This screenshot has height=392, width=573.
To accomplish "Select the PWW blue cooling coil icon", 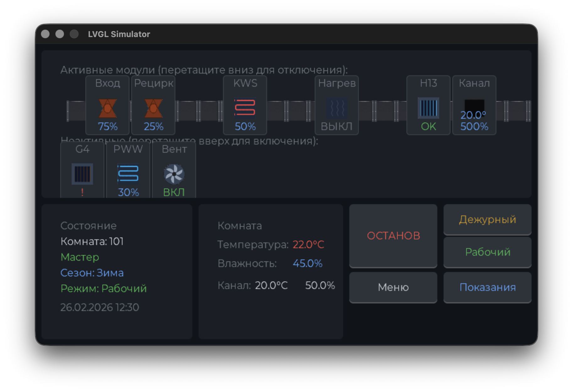I will pyautogui.click(x=128, y=173).
